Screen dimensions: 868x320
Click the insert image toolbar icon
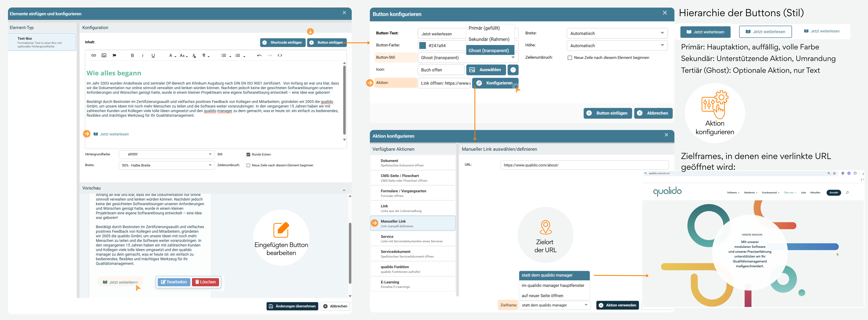[104, 56]
